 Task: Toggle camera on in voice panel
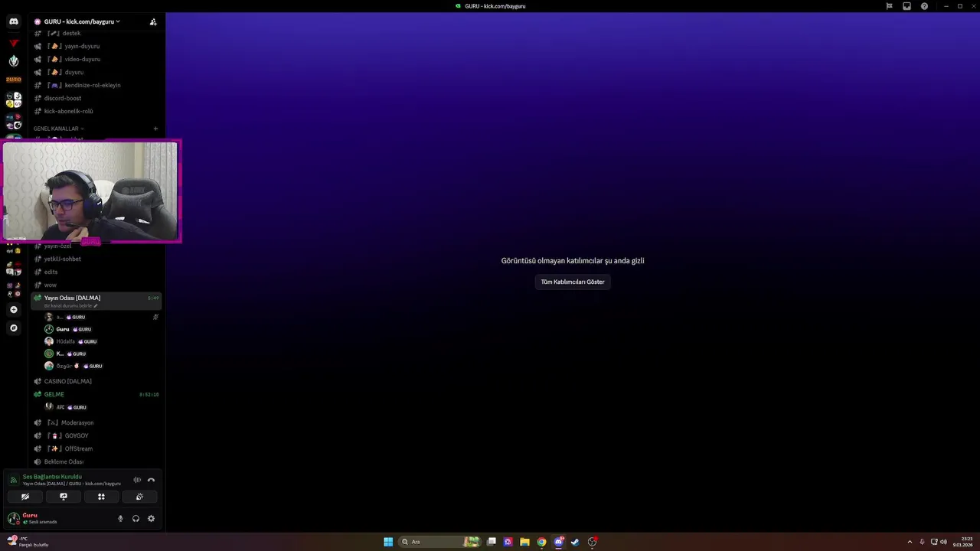(x=25, y=497)
